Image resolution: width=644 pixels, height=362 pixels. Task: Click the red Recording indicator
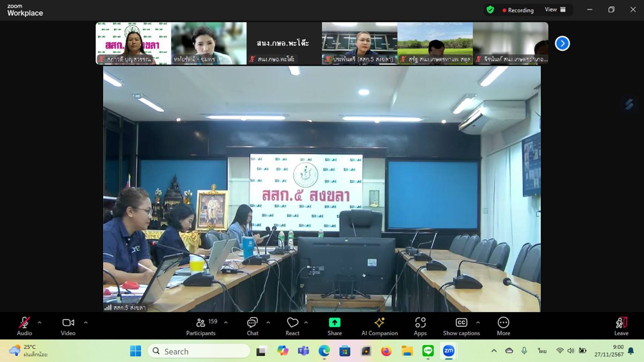pos(518,10)
